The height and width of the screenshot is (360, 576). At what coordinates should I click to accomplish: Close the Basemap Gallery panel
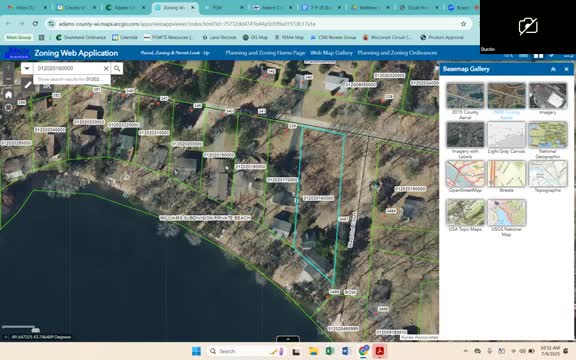(566, 69)
